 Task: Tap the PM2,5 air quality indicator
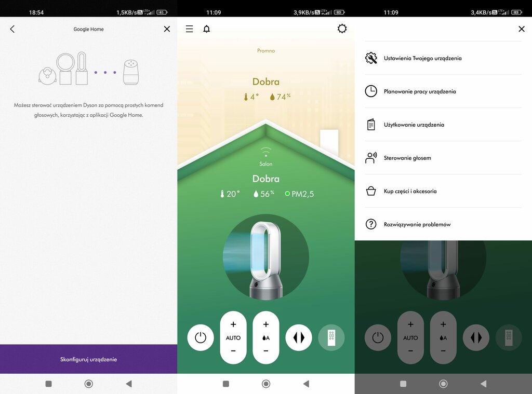pyautogui.click(x=299, y=194)
